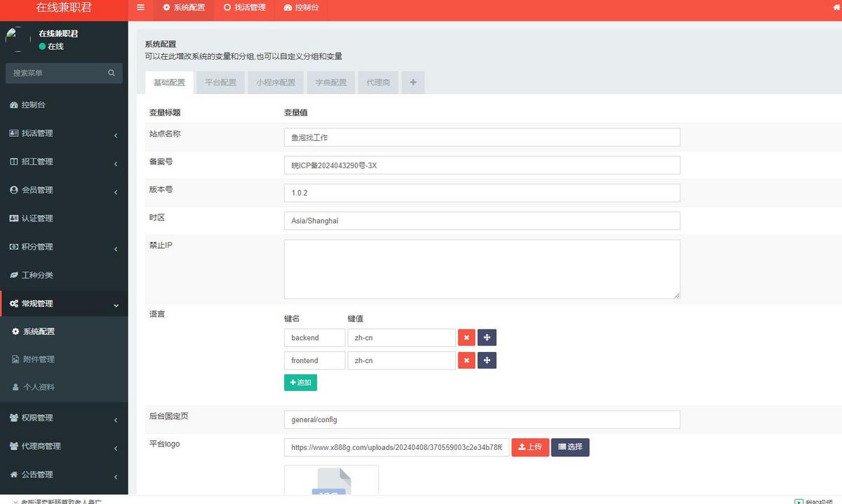The width and height of the screenshot is (842, 504).
Task: Expand the 招工管理 sidebar menu
Action: point(63,162)
